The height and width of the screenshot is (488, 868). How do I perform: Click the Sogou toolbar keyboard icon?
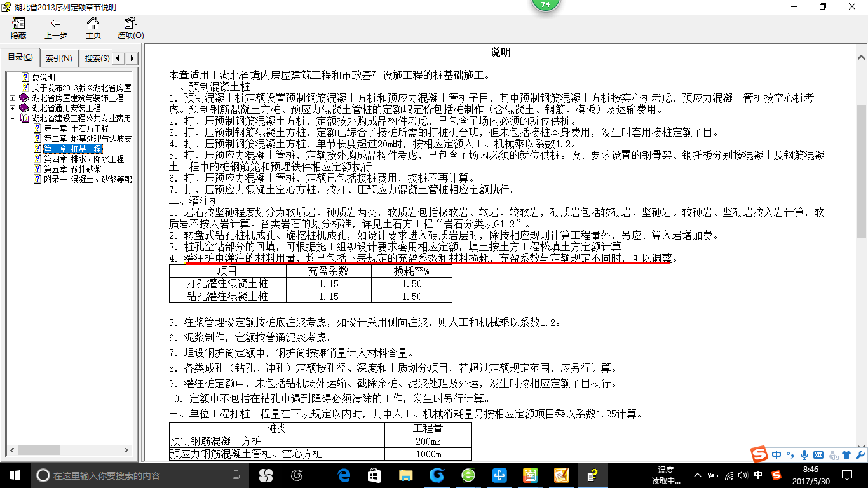tap(818, 455)
